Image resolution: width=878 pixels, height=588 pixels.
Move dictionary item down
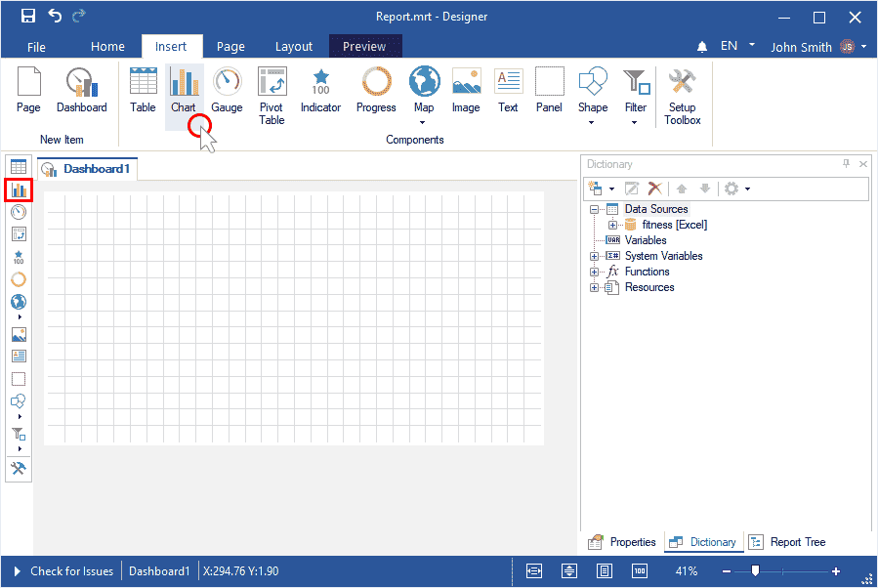tap(705, 189)
